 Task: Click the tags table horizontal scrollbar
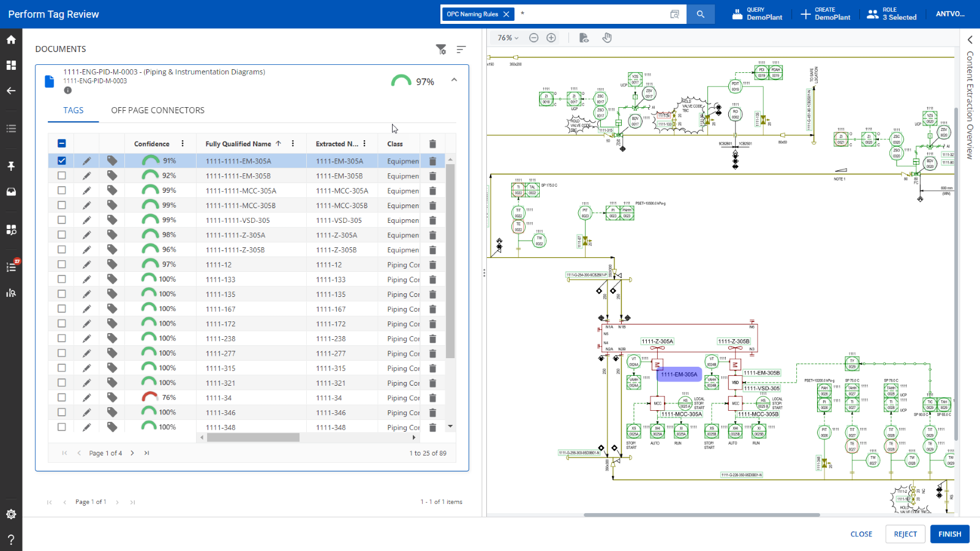coord(253,437)
